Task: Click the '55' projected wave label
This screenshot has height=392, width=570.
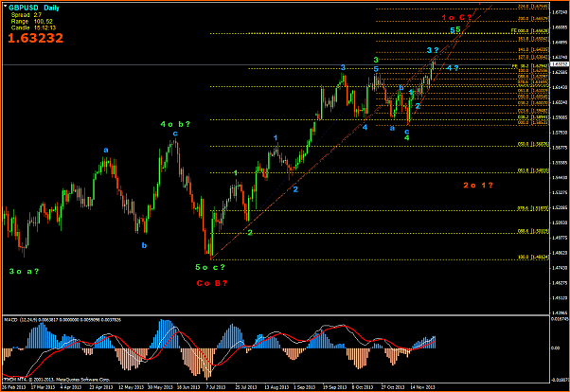Action: click(x=455, y=29)
